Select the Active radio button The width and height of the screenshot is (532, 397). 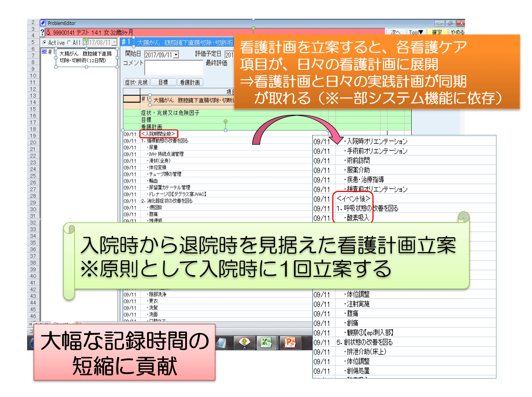pyautogui.click(x=44, y=42)
